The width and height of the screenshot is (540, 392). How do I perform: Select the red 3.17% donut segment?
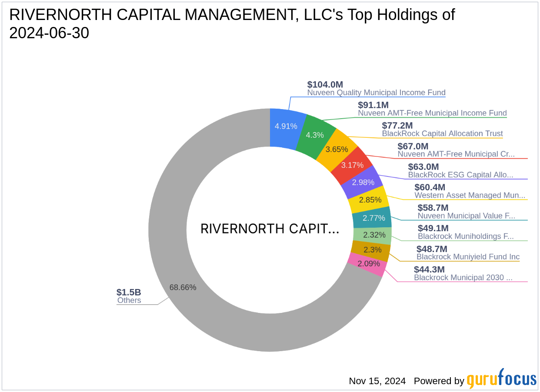(x=352, y=165)
